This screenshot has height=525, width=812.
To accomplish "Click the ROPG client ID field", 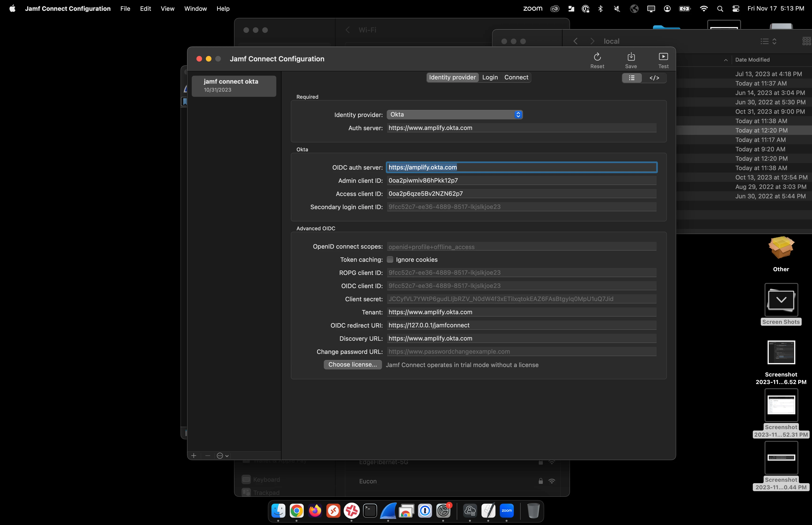I will coord(521,272).
